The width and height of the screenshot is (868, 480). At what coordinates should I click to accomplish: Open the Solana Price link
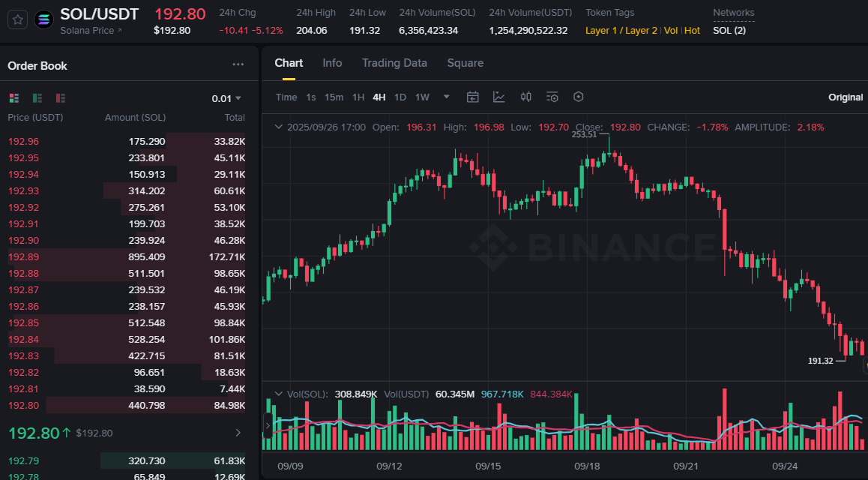pyautogui.click(x=91, y=31)
